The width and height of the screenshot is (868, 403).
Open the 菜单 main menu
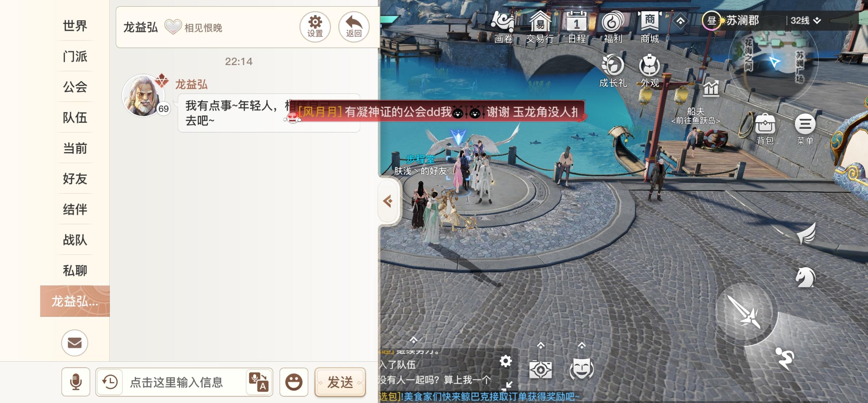click(805, 129)
